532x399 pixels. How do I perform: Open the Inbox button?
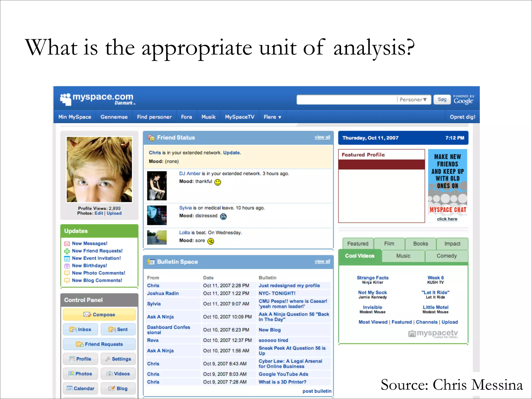81,329
